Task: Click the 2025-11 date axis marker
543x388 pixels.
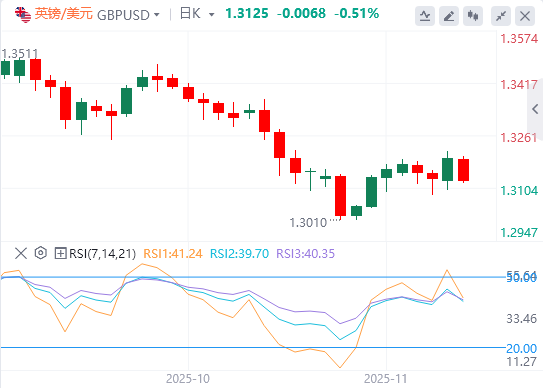Action: 386,379
